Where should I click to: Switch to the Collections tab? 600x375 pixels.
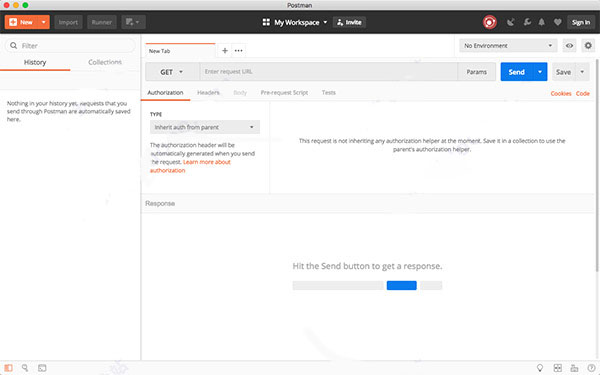click(105, 62)
